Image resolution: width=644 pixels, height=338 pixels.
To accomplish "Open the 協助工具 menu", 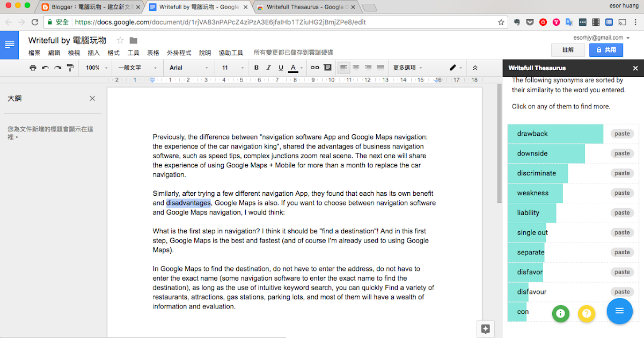I will point(231,53).
